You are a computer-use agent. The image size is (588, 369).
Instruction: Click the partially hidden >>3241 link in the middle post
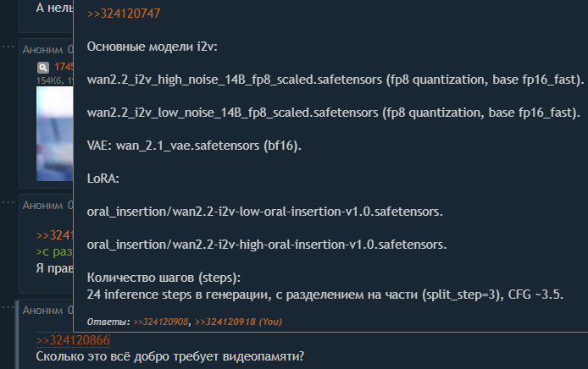tap(55, 235)
